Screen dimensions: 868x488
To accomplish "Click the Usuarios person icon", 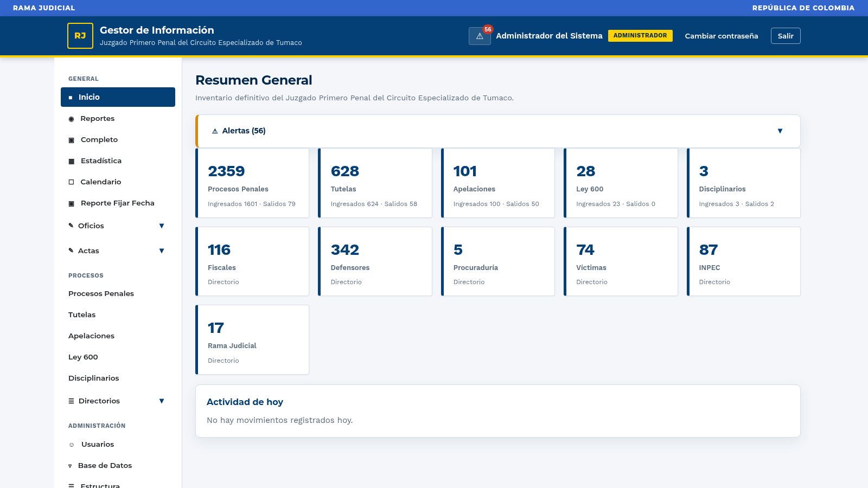I will [x=71, y=445].
